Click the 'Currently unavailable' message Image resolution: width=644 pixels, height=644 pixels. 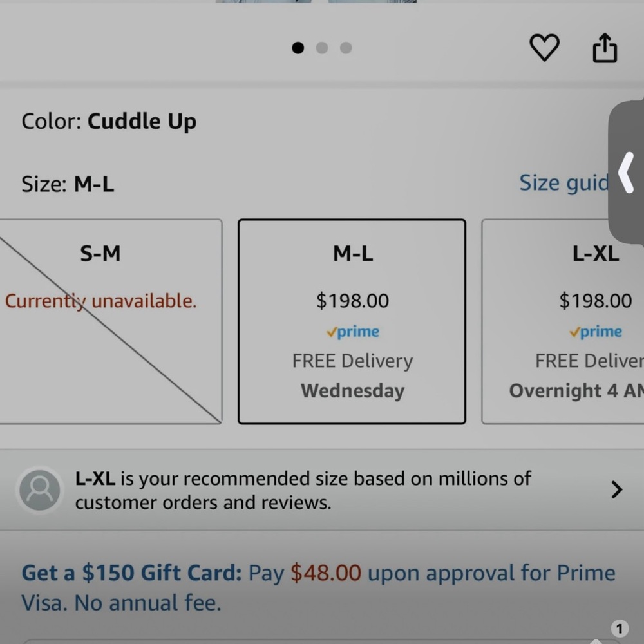100,301
